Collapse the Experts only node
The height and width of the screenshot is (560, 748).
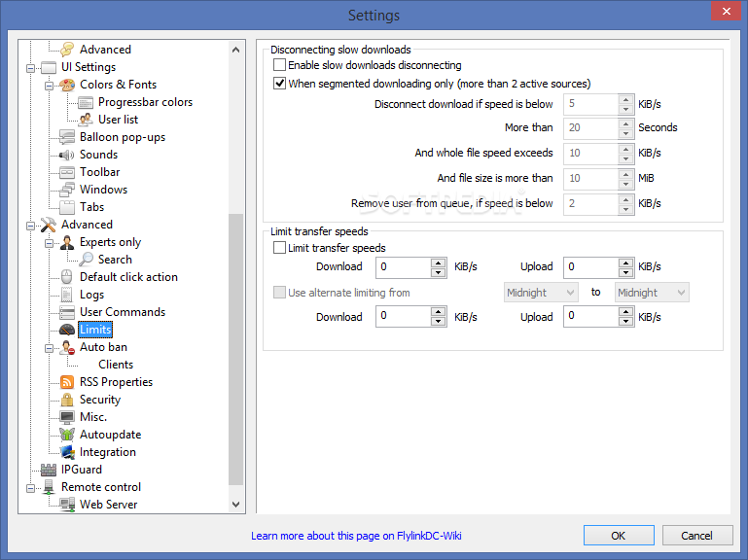click(x=50, y=243)
